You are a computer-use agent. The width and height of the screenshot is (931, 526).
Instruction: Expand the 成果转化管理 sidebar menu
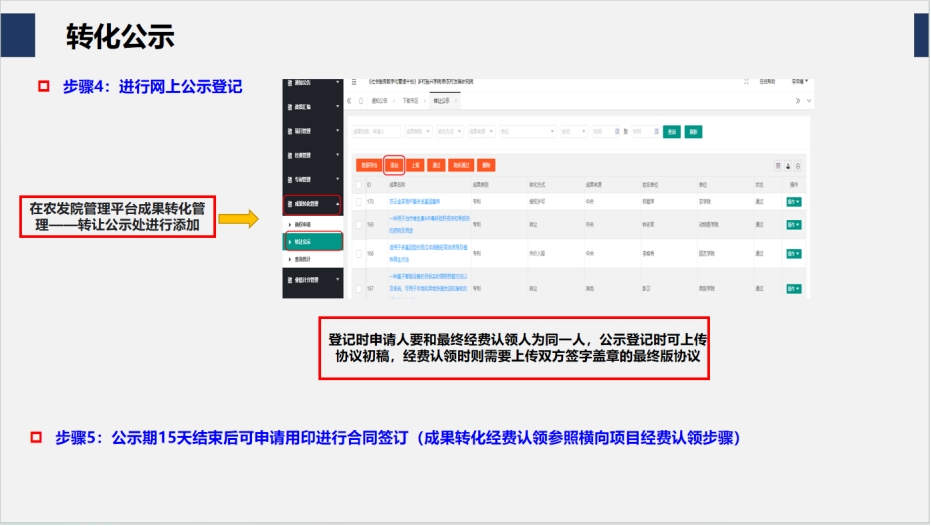click(312, 205)
